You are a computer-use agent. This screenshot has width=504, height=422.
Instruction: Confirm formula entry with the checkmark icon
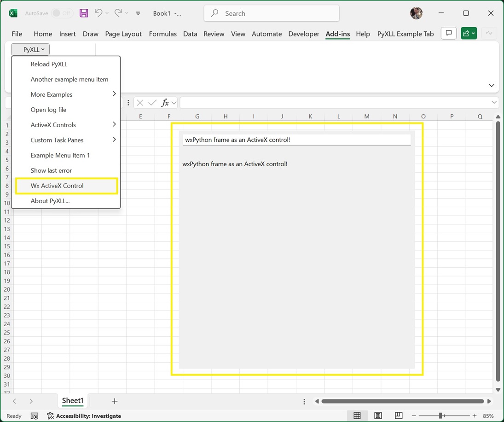tap(152, 103)
